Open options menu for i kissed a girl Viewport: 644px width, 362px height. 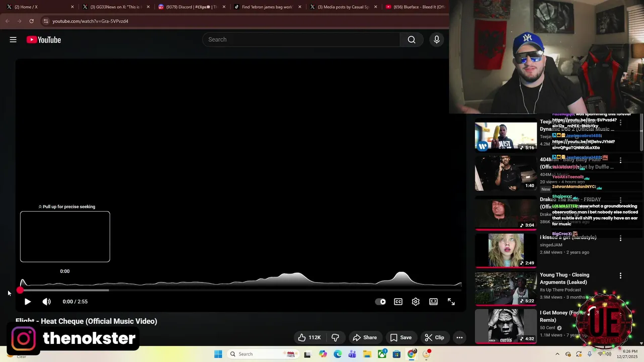coord(620,238)
